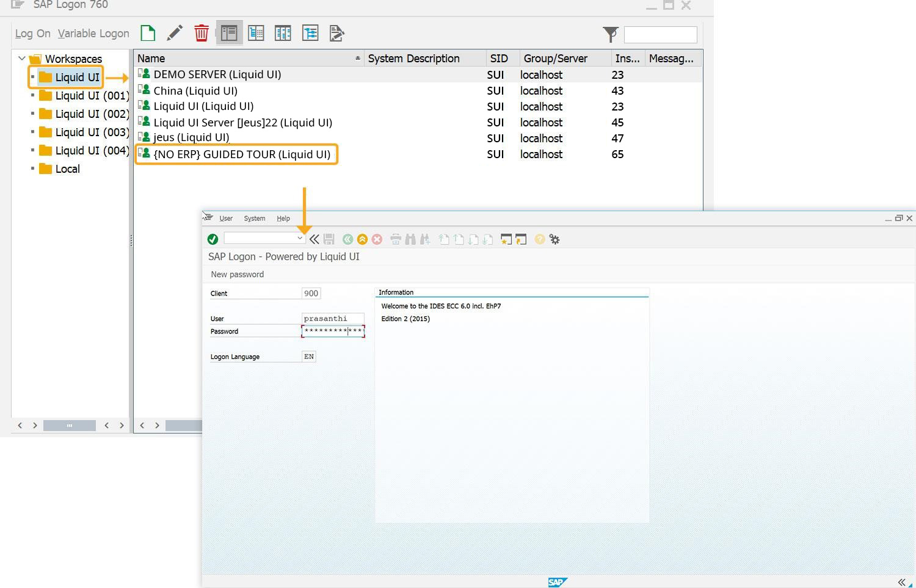Click the Variable Logon button

(x=93, y=34)
